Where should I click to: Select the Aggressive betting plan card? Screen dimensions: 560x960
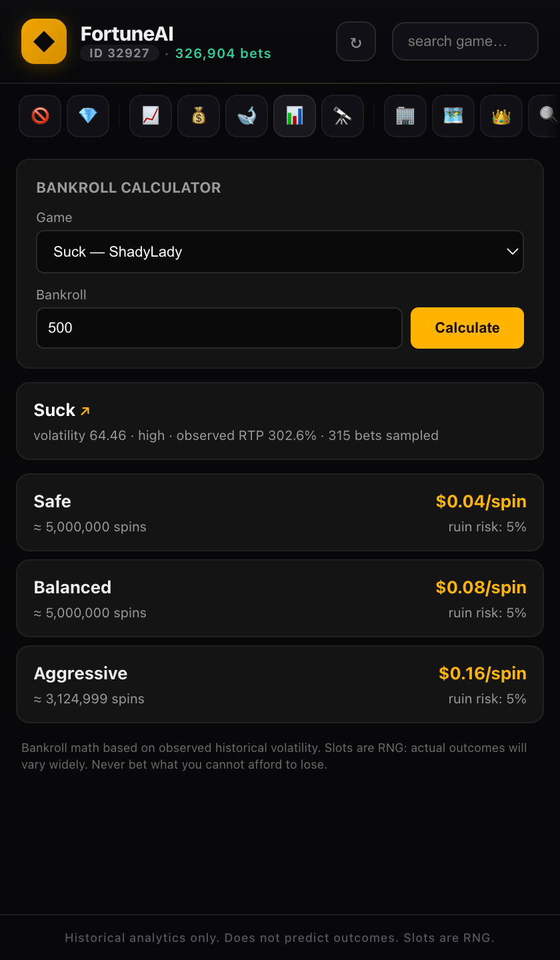tap(280, 684)
